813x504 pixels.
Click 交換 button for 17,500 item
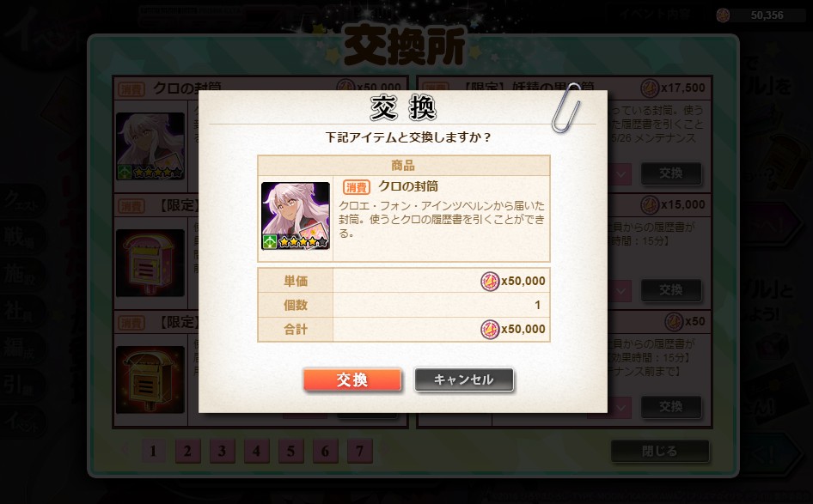point(671,173)
